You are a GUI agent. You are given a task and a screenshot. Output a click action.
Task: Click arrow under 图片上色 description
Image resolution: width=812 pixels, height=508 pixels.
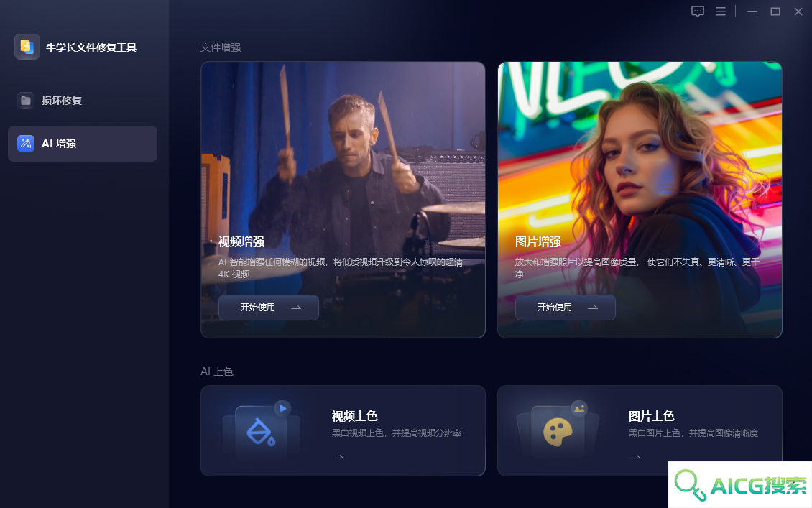[x=635, y=457]
